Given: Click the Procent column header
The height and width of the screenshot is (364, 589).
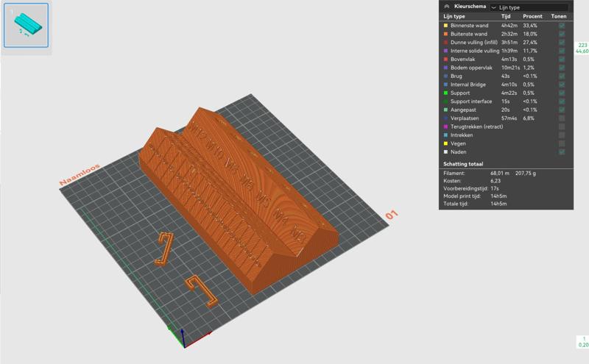Looking at the screenshot, I should [x=532, y=16].
